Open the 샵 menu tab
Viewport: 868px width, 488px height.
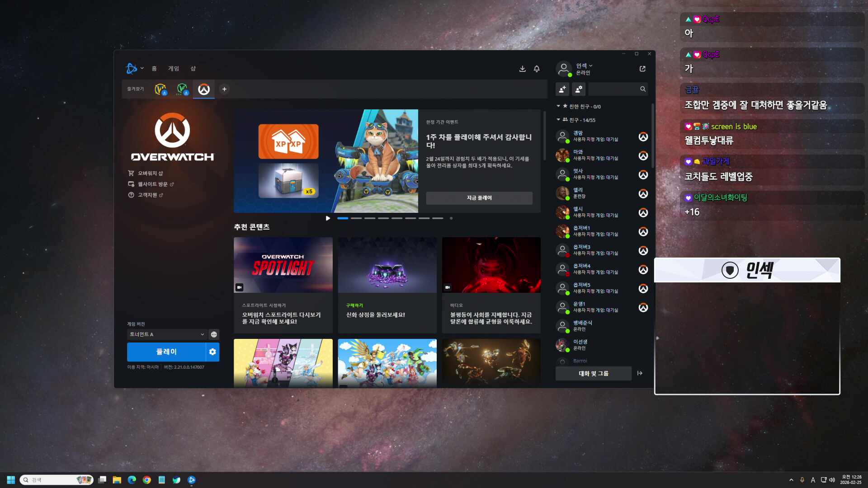(193, 69)
